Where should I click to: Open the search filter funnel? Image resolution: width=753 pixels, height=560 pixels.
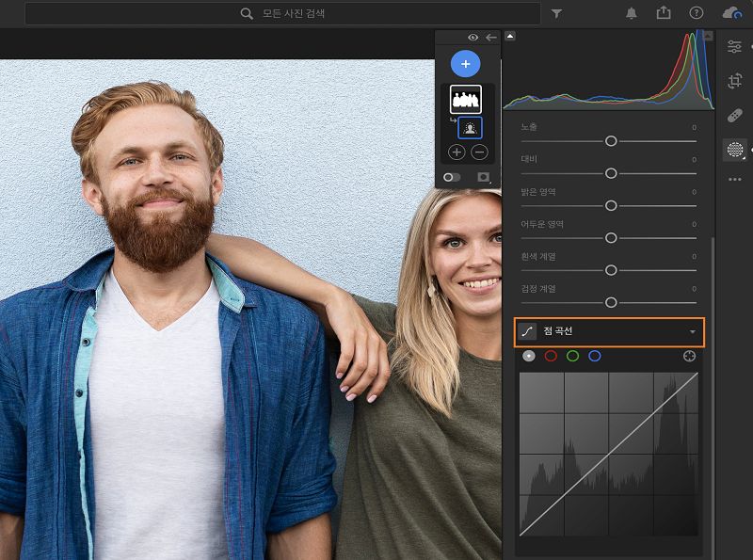pyautogui.click(x=556, y=14)
